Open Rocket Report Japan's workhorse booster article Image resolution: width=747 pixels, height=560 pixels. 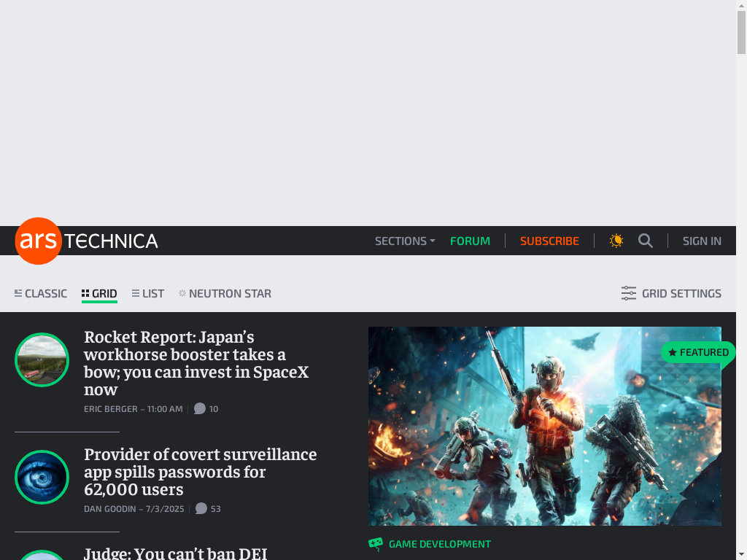tap(196, 363)
